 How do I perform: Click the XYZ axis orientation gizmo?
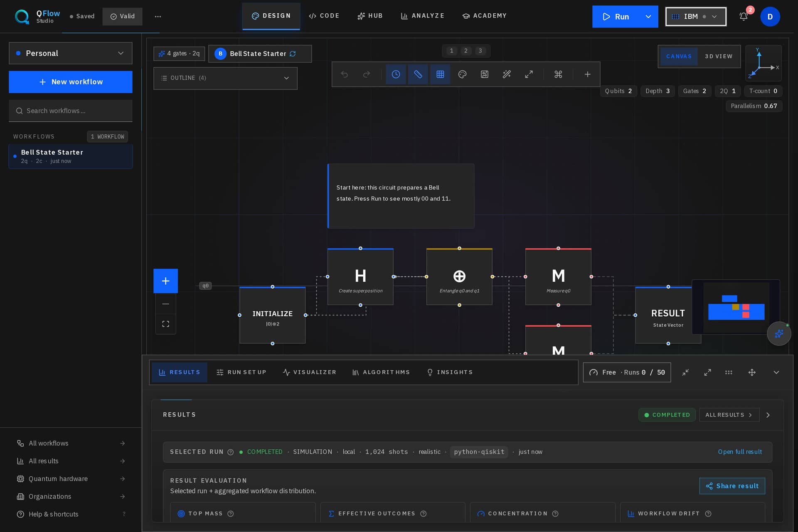764,63
